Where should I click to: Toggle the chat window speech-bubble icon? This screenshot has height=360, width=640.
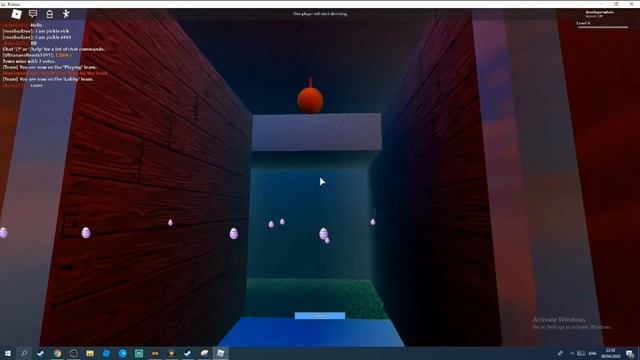33,14
